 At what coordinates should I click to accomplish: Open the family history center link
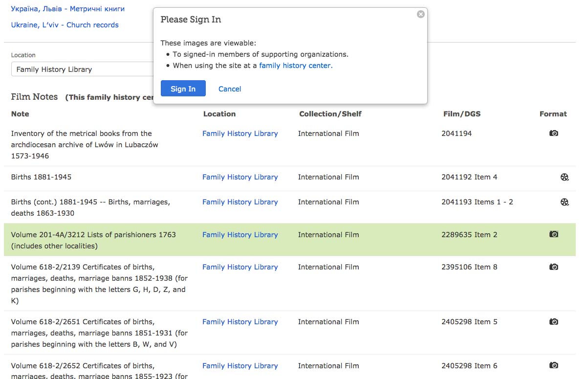[x=295, y=66]
